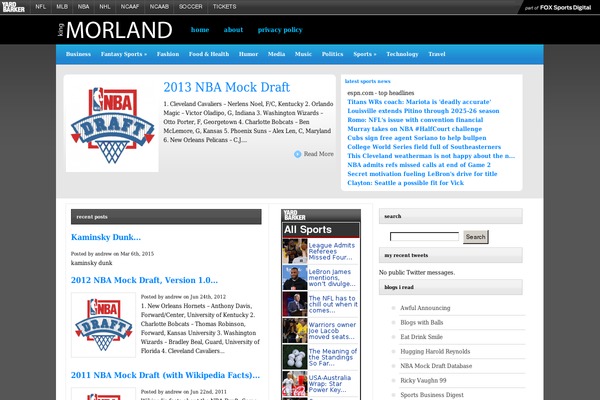Go to the home page link

200,29
